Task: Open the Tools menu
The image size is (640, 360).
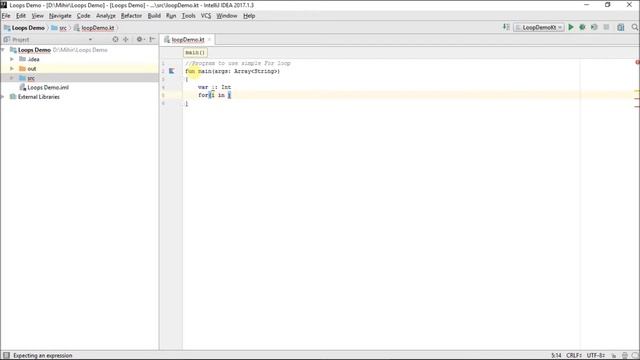Action: (x=189, y=16)
